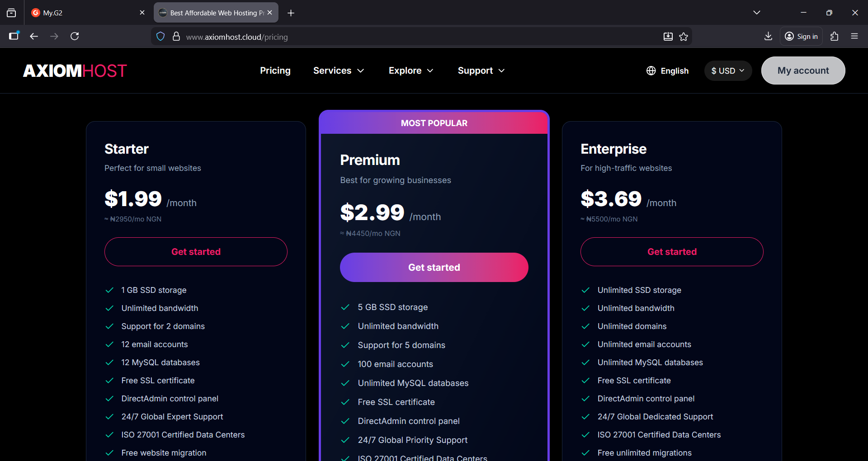This screenshot has width=868, height=461.
Task: Click the reload page icon
Action: coord(75,36)
